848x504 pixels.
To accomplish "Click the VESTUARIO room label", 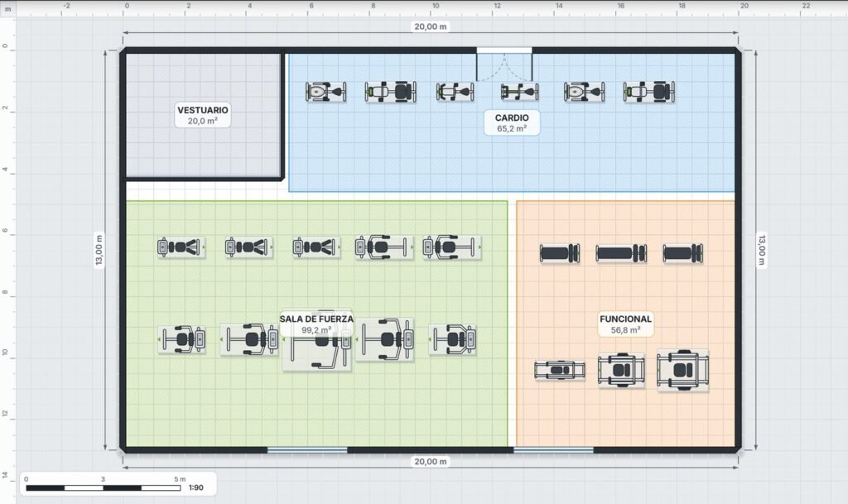I will pos(203,115).
